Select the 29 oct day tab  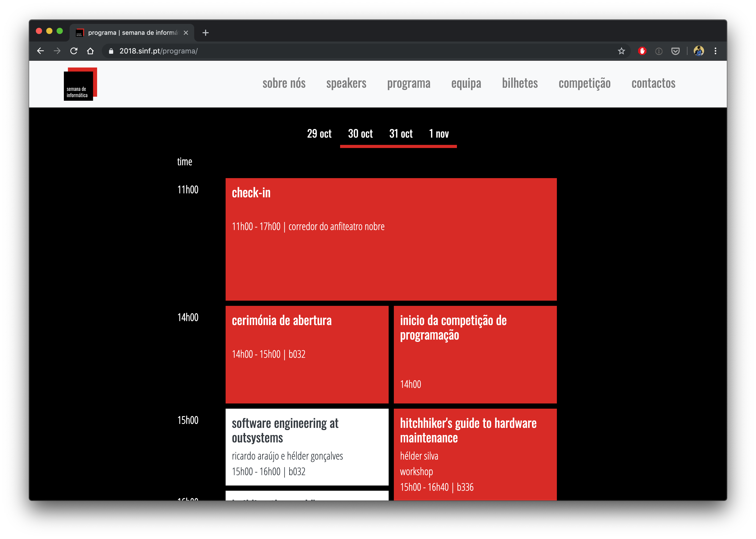tap(319, 134)
